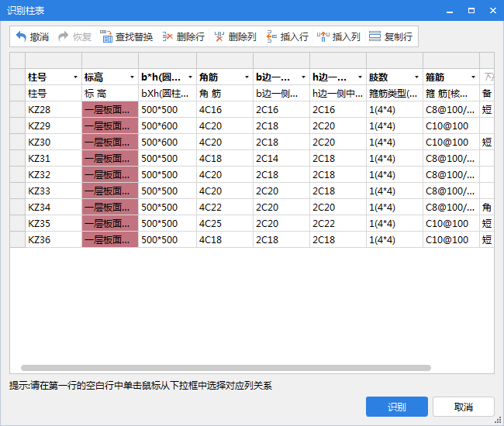Select the KZ35 cell
This screenshot has width=504, height=426.
[54, 223]
